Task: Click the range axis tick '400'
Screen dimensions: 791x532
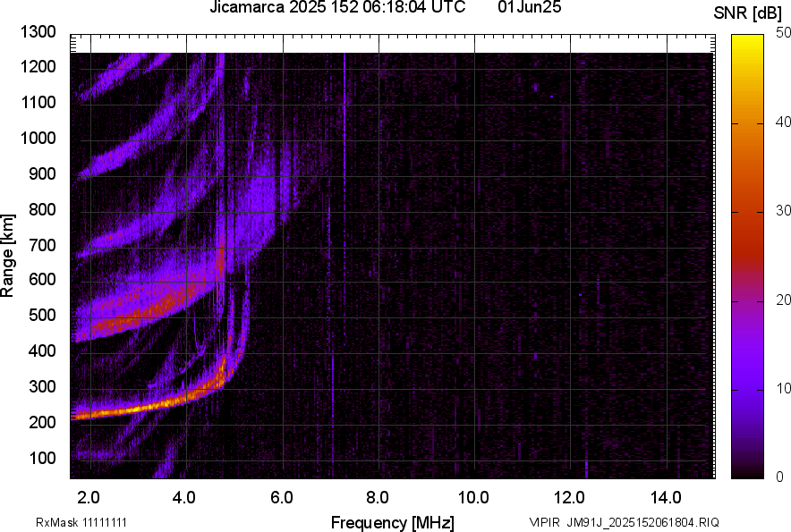Action: 42,350
